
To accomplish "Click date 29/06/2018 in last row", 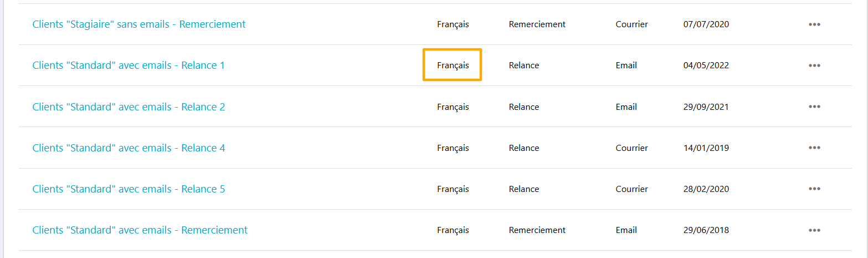I will pyautogui.click(x=706, y=230).
